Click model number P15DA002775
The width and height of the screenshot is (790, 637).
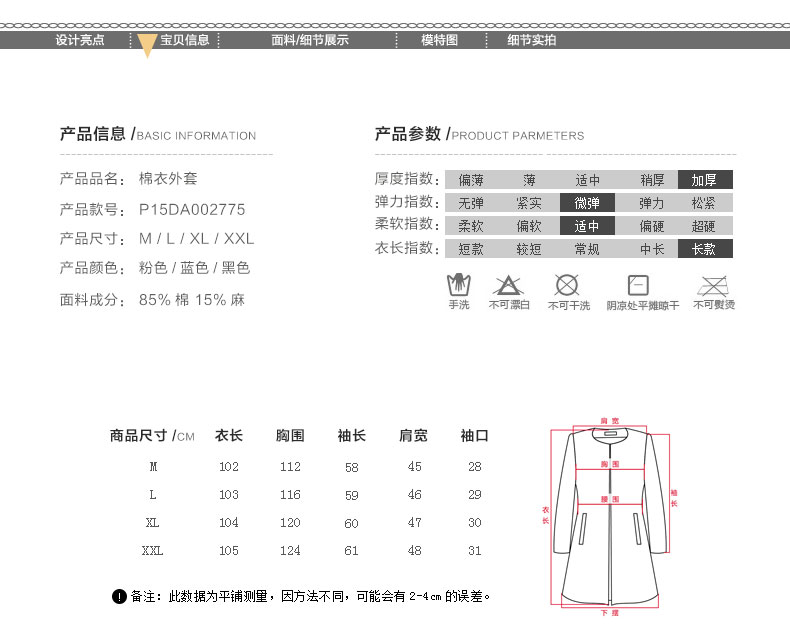tap(192, 210)
